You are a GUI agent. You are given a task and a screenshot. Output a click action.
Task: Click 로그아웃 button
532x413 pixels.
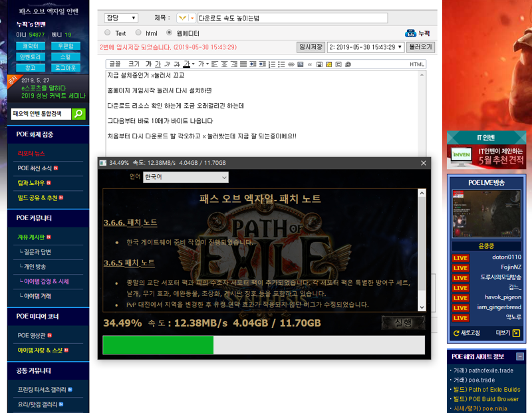click(65, 68)
